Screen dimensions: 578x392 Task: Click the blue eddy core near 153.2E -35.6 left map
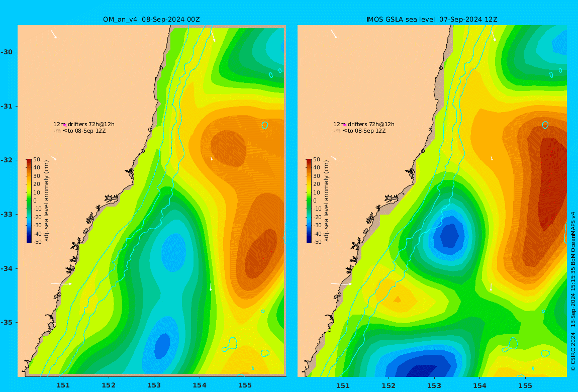[162, 346]
